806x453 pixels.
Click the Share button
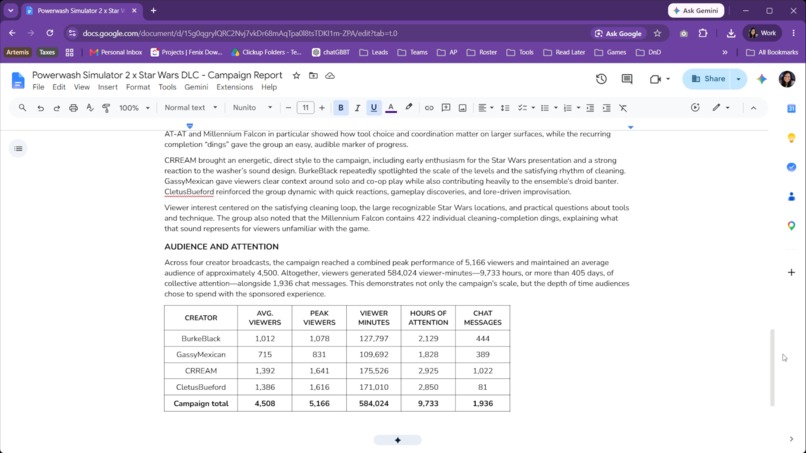click(708, 79)
